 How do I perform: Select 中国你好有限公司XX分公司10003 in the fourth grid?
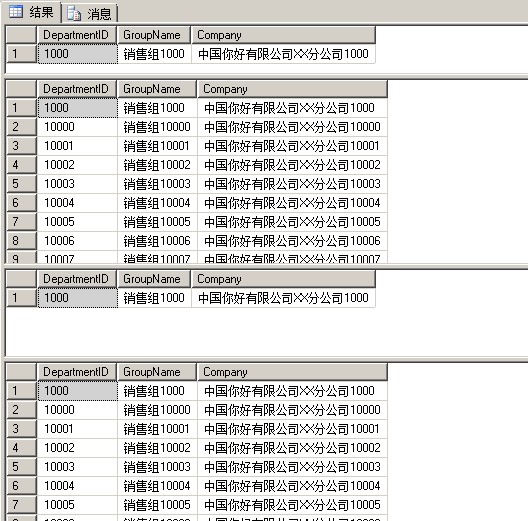(292, 467)
